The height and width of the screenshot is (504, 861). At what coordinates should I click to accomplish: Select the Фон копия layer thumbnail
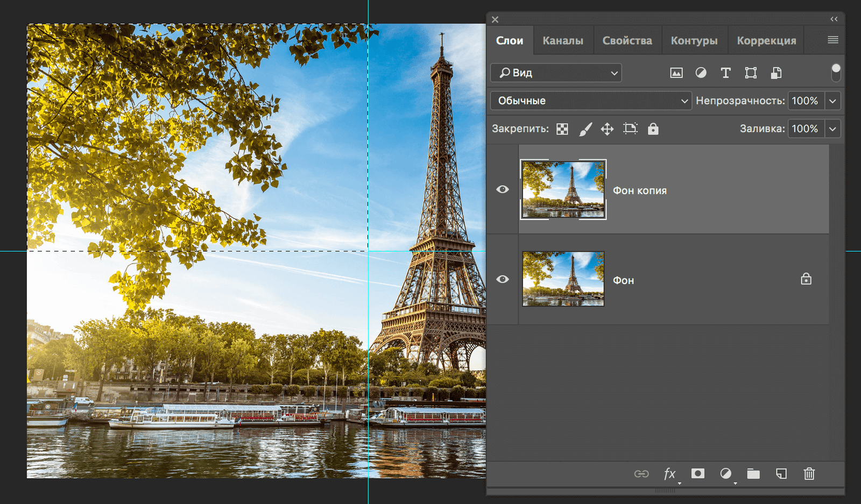pyautogui.click(x=563, y=189)
